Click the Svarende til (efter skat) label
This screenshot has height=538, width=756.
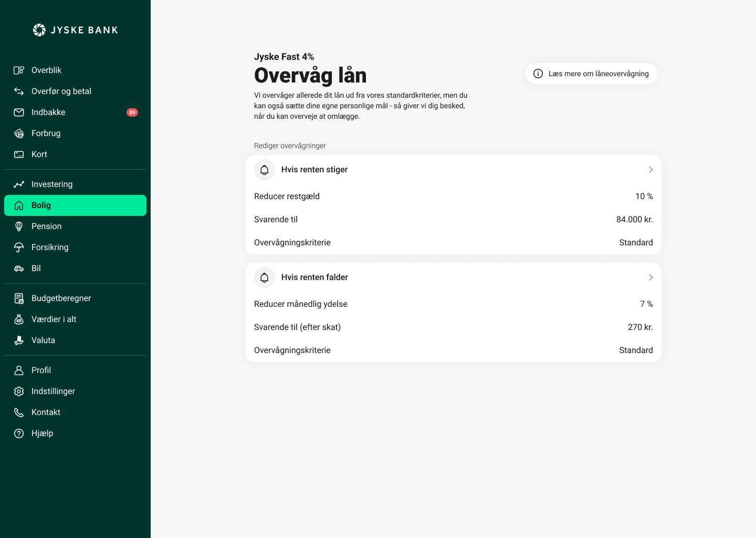tap(297, 327)
